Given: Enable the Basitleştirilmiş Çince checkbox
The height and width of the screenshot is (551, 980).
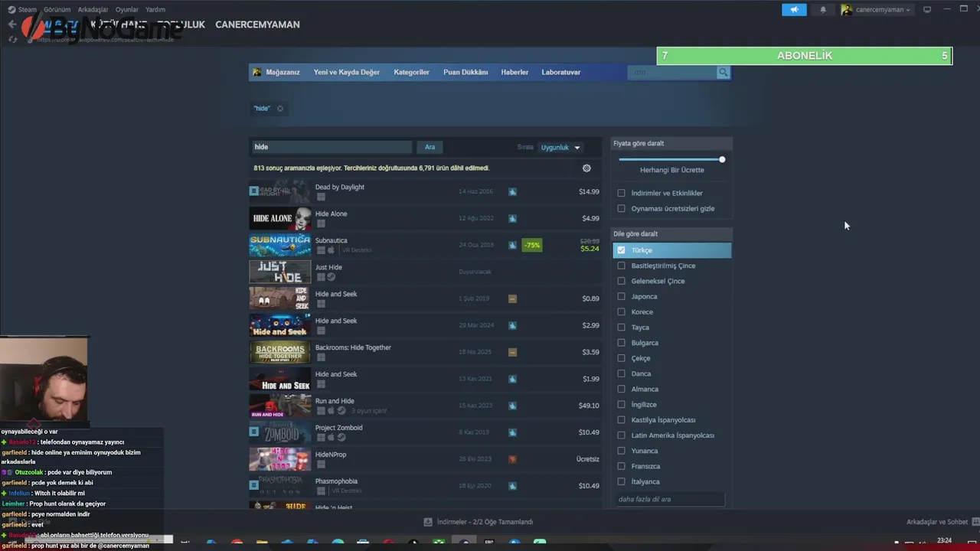Looking at the screenshot, I should 621,266.
